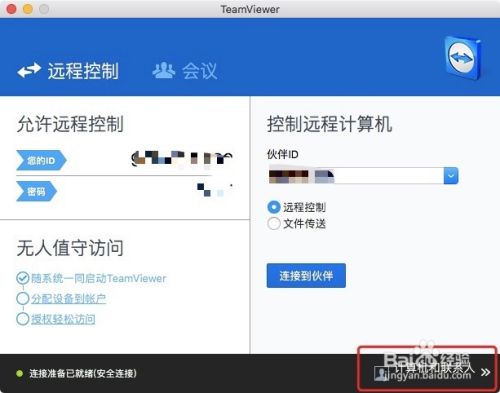The image size is (500, 393).
Task: Click the 伙伴ID input field
Action: point(356,176)
